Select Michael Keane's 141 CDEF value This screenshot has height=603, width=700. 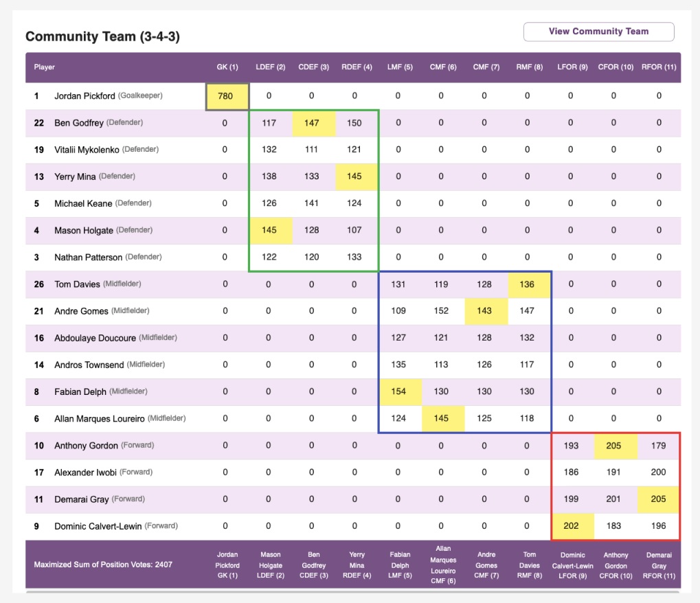click(x=312, y=203)
